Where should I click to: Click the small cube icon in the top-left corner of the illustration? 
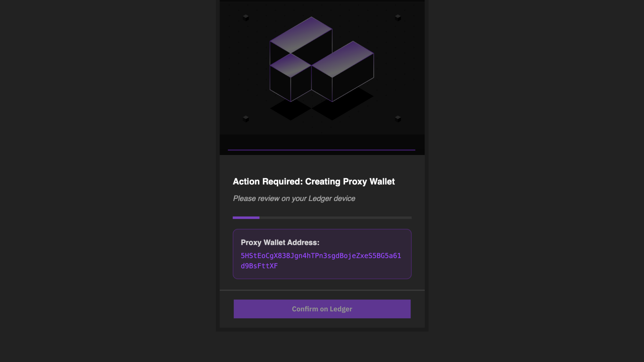click(x=246, y=18)
